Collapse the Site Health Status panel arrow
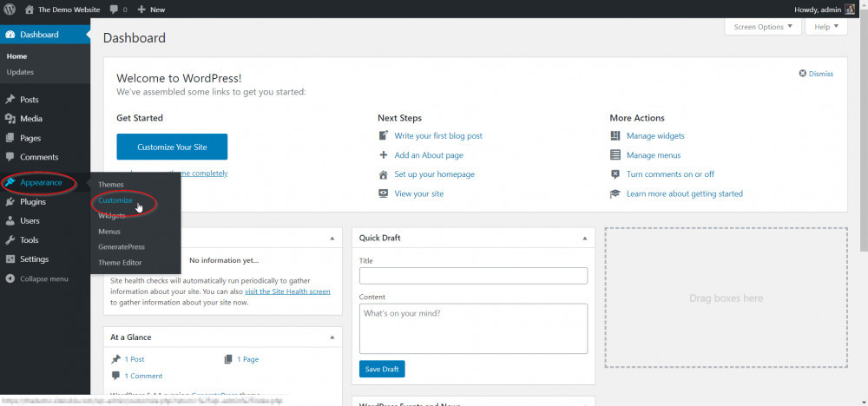The height and width of the screenshot is (406, 868). (332, 238)
